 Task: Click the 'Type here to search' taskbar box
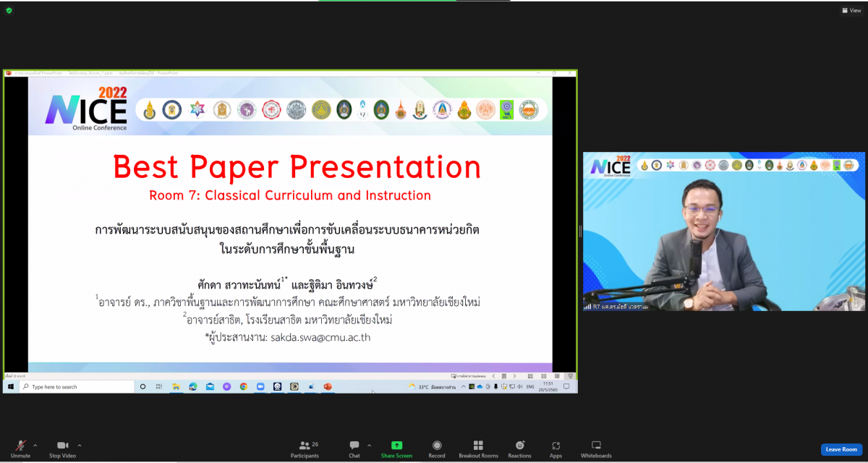point(76,387)
